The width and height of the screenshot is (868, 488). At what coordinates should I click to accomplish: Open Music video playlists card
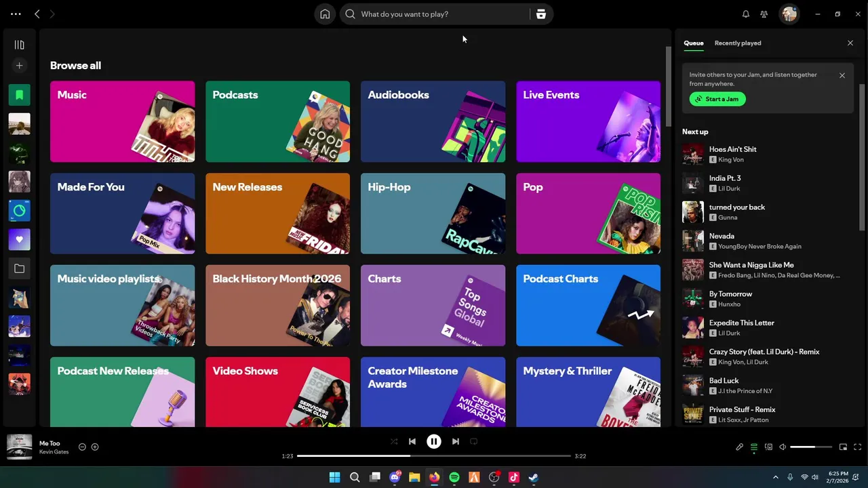[x=122, y=306]
